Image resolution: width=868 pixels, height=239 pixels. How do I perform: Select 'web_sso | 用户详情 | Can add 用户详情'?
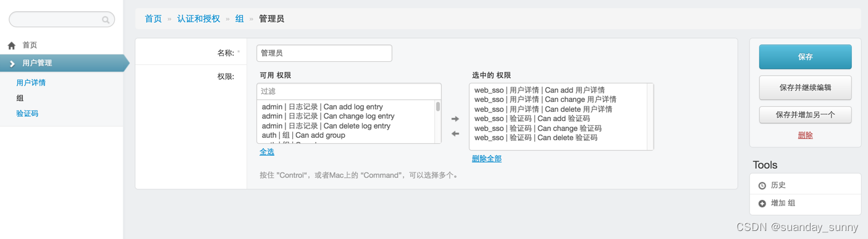click(539, 90)
